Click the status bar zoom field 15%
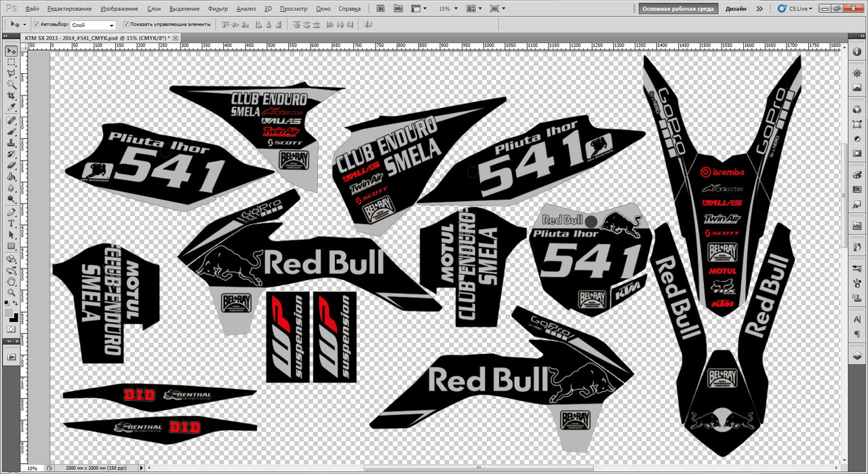This screenshot has width=868, height=474. click(33, 468)
